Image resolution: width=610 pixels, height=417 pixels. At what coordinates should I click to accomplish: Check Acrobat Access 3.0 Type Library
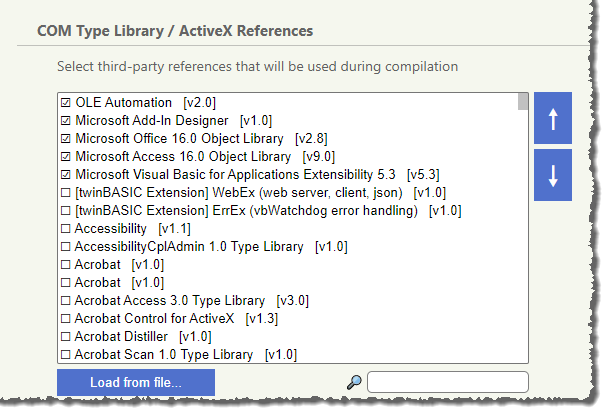(x=66, y=300)
